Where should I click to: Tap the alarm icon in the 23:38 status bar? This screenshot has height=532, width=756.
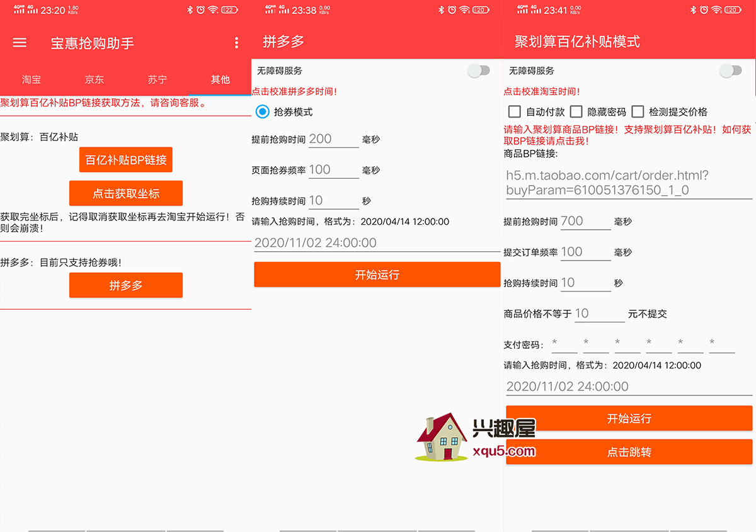[x=452, y=9]
